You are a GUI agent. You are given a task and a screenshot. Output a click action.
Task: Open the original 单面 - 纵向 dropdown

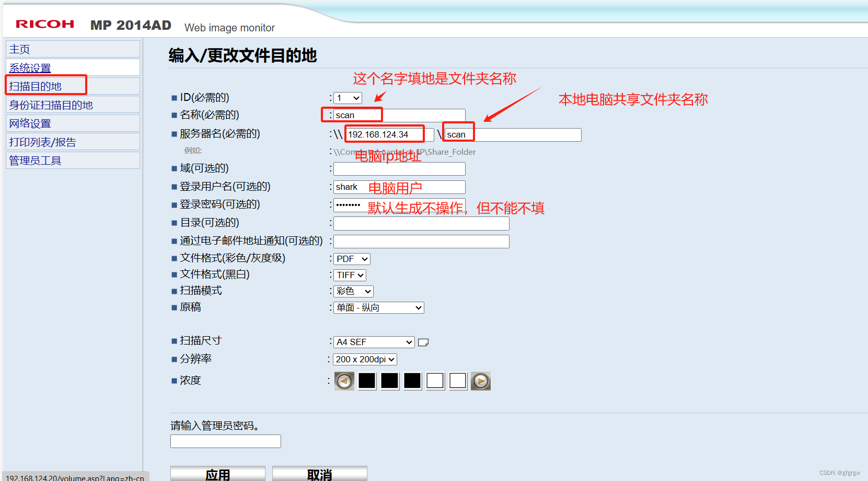379,307
